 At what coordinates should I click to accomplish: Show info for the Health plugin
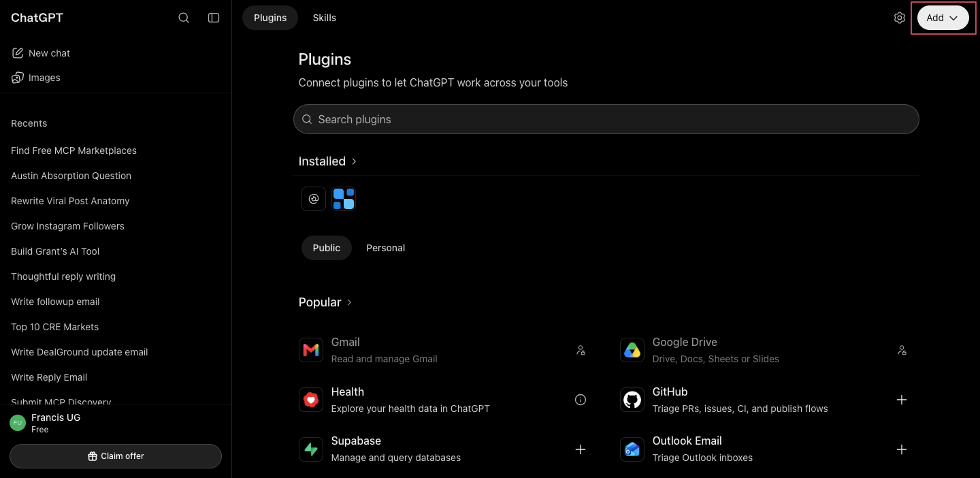[x=581, y=400]
